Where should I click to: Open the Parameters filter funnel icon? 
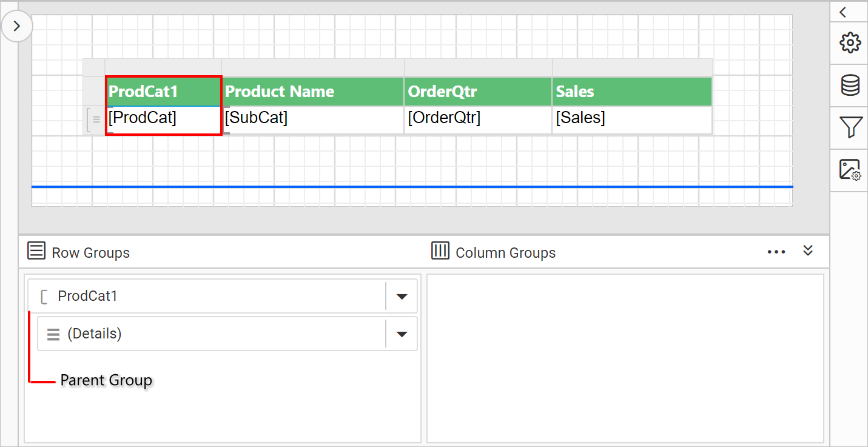click(x=850, y=127)
